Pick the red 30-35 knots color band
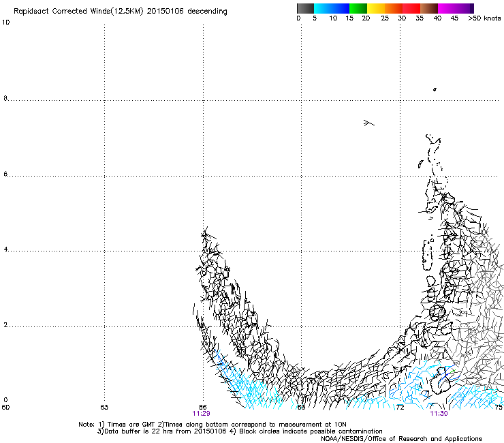Viewport: 504px width, 443px height. tap(411, 8)
